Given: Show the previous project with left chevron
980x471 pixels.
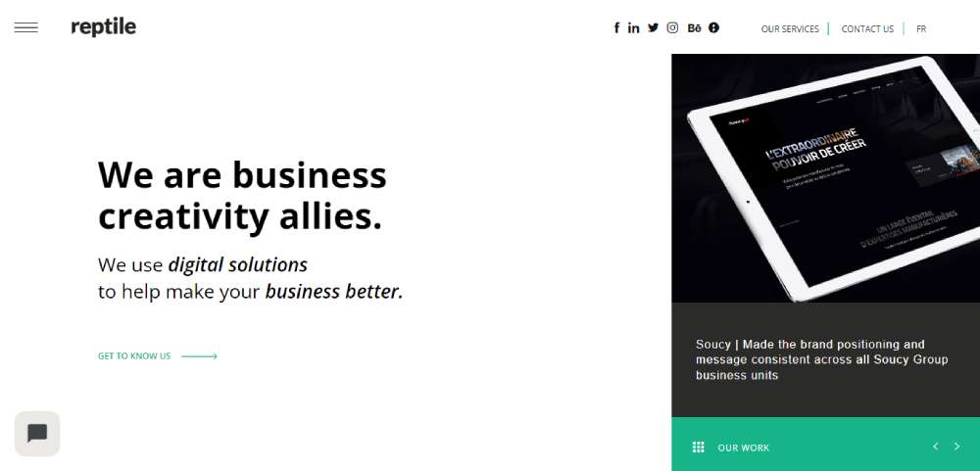Looking at the screenshot, I should click(x=936, y=446).
